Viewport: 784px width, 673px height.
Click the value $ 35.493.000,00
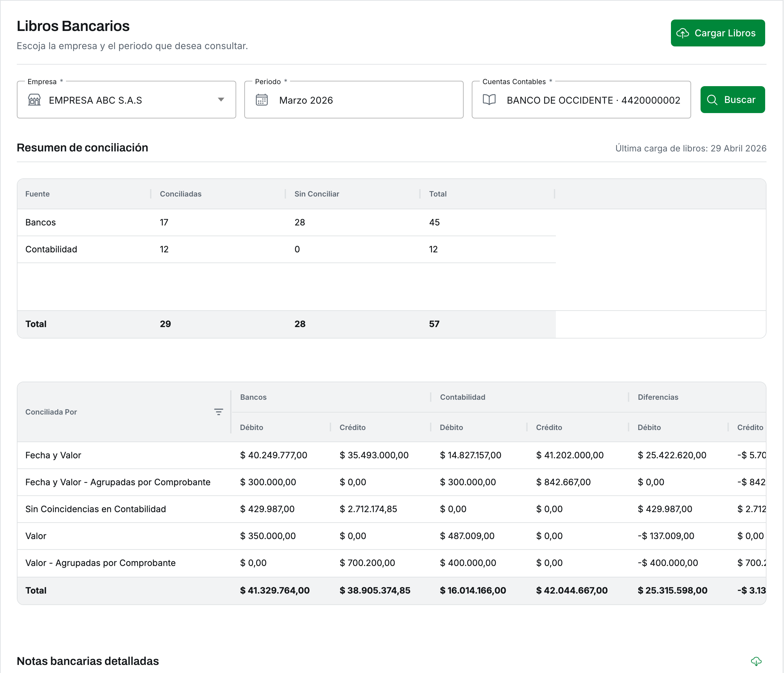pyautogui.click(x=374, y=456)
